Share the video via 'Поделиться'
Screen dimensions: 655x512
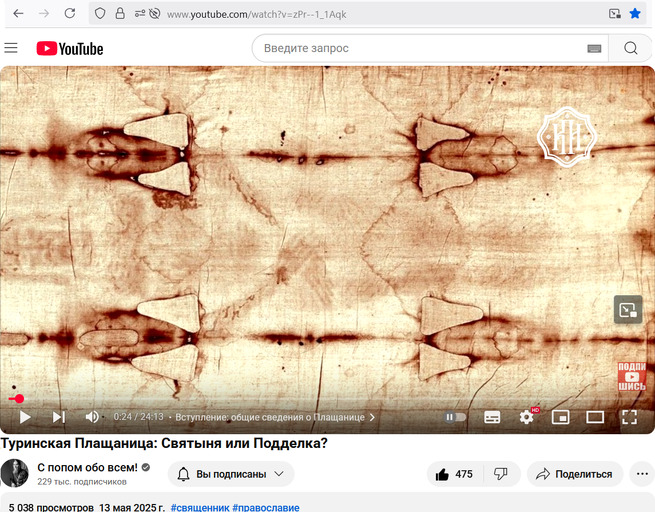pyautogui.click(x=575, y=474)
